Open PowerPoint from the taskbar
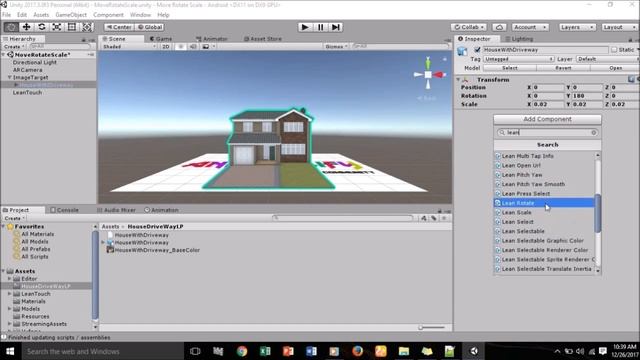The width and height of the screenshot is (640, 360). [288, 351]
